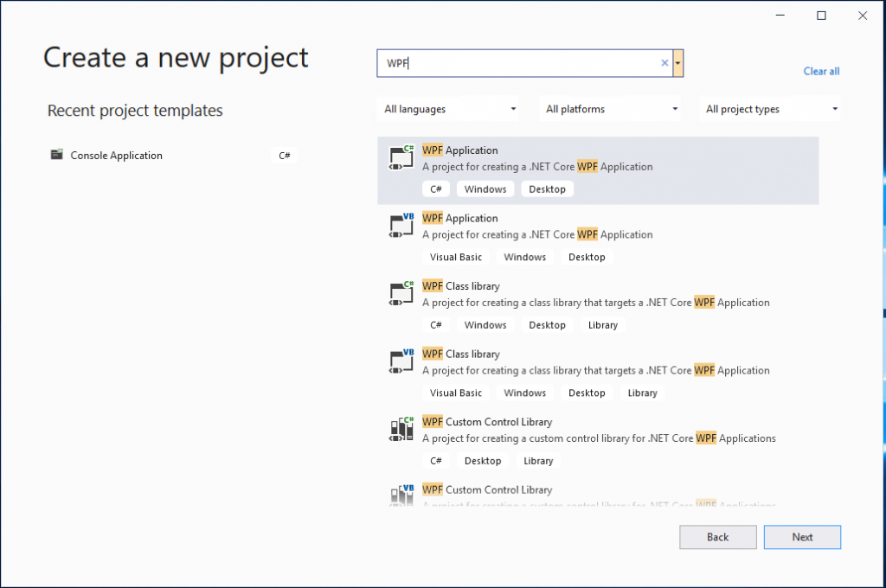Viewport: 886px width, 588px height.
Task: Select the Console Application recent template
Action: (x=117, y=156)
